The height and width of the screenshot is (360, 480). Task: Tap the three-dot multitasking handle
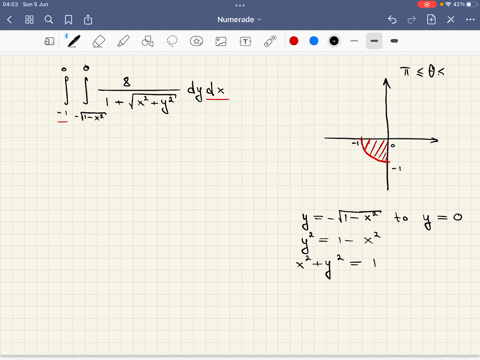(240, 5)
